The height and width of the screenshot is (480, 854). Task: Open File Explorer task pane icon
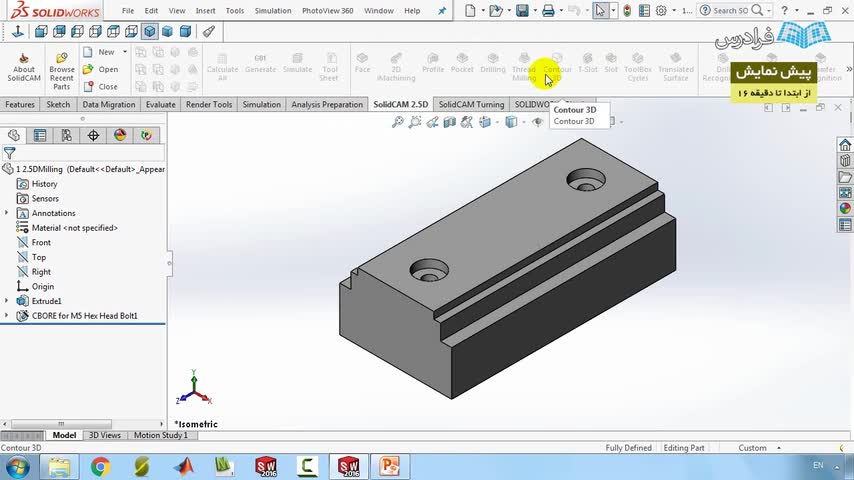pyautogui.click(x=845, y=177)
